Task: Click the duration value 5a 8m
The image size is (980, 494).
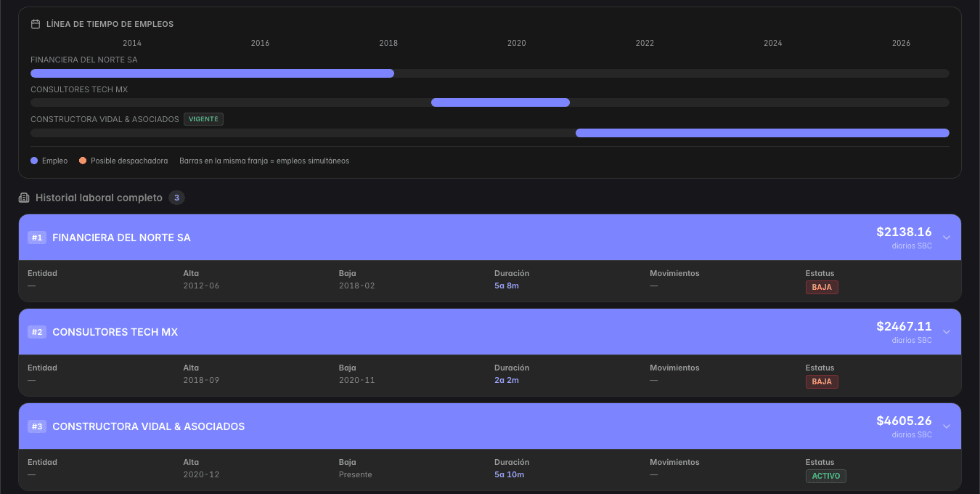Action: point(507,286)
